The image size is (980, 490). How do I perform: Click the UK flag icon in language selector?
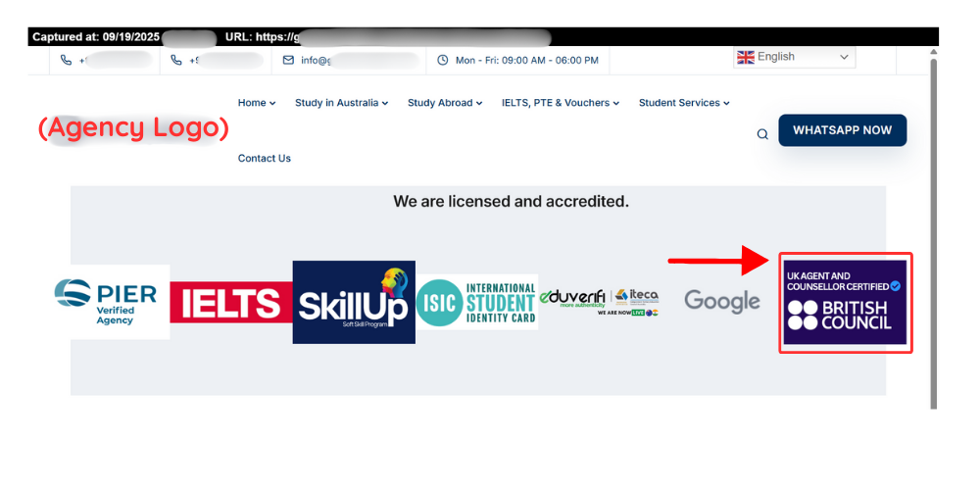[746, 57]
